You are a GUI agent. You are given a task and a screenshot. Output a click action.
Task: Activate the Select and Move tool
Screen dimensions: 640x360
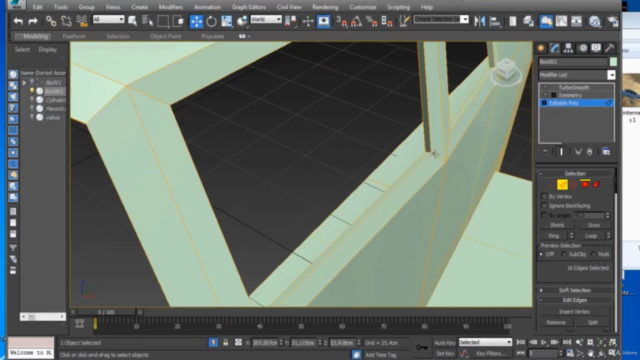[196, 21]
